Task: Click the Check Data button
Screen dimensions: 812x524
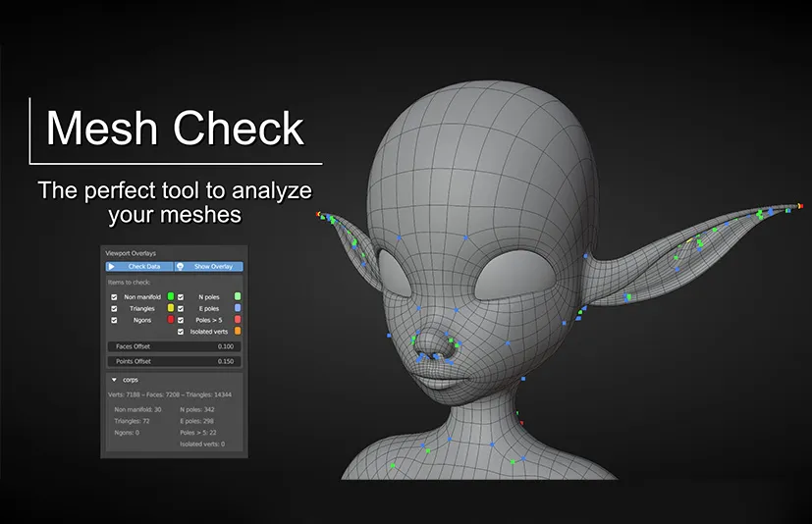Action: tap(143, 266)
